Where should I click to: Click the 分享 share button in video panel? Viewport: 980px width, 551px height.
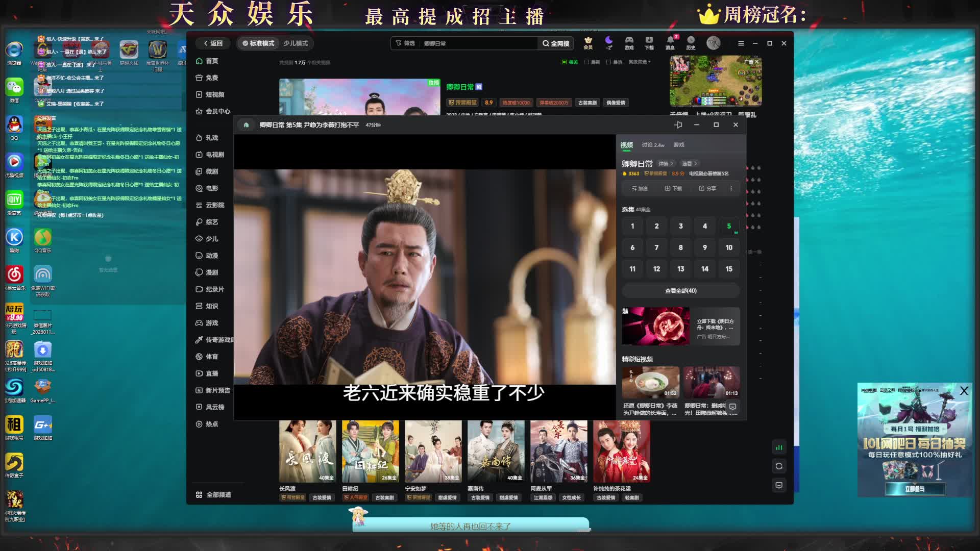(x=707, y=188)
